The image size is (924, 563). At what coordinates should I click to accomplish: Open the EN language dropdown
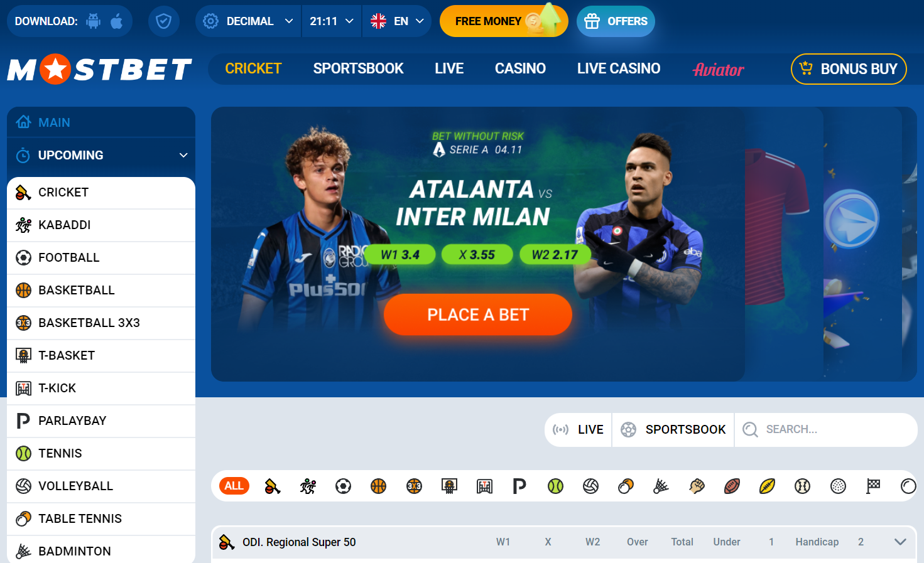[397, 21]
